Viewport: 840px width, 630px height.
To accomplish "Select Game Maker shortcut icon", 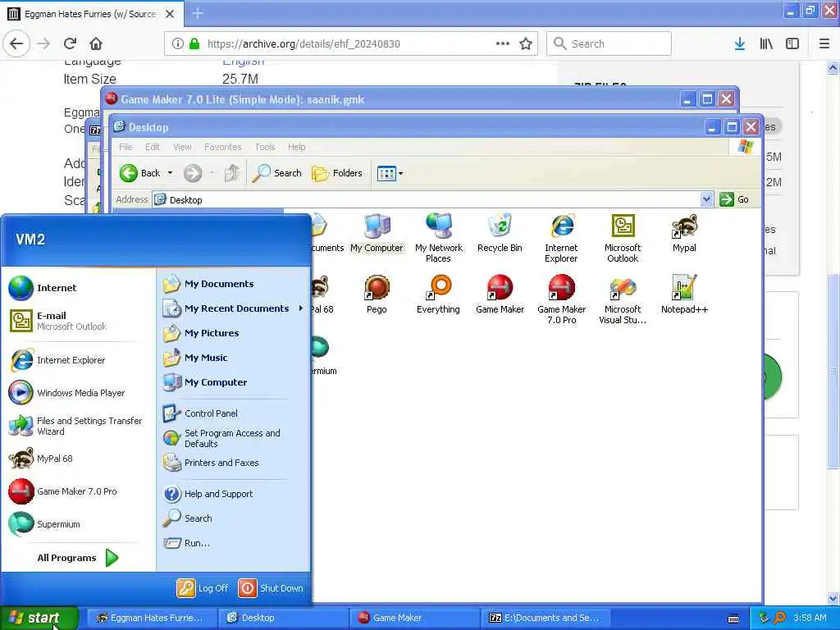I will coord(500,294).
